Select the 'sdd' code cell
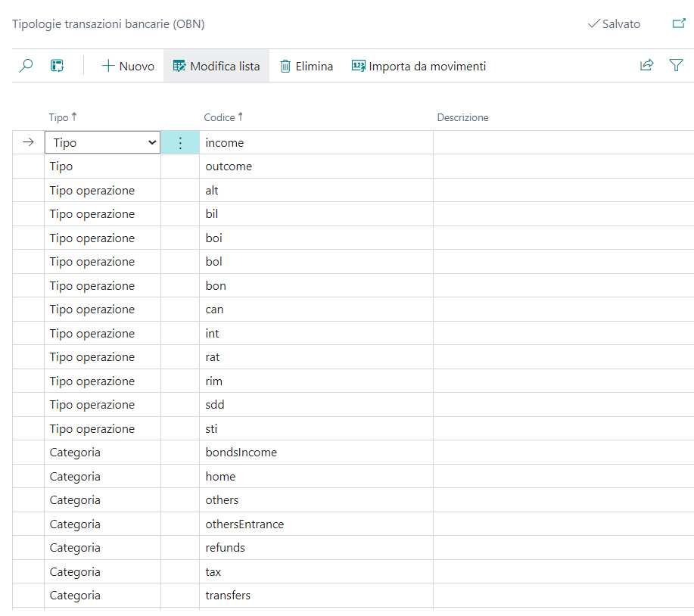The image size is (694, 616). (316, 404)
